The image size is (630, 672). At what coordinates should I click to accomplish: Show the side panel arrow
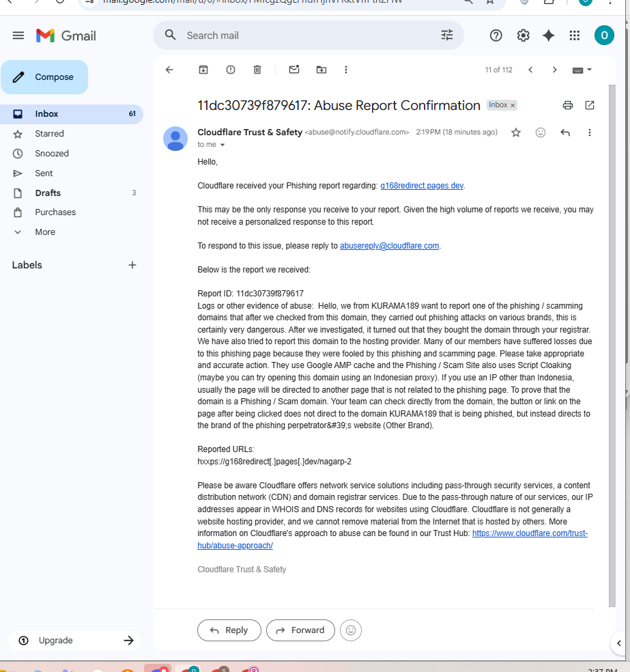(x=619, y=643)
